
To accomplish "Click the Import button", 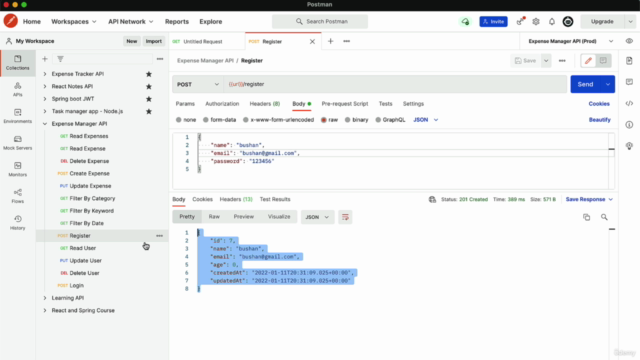I will pos(154,41).
